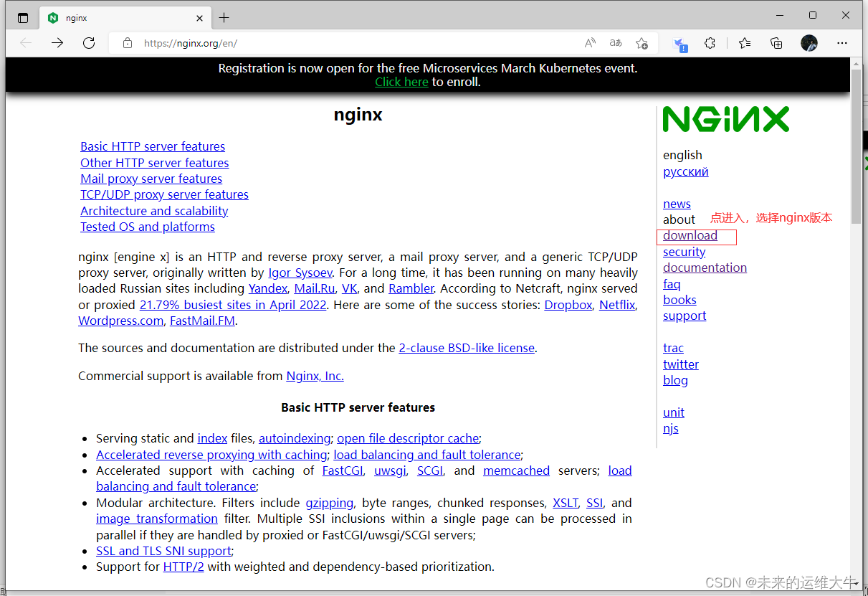Open the tab actions menu icon
This screenshot has width=868, height=596.
pos(22,18)
